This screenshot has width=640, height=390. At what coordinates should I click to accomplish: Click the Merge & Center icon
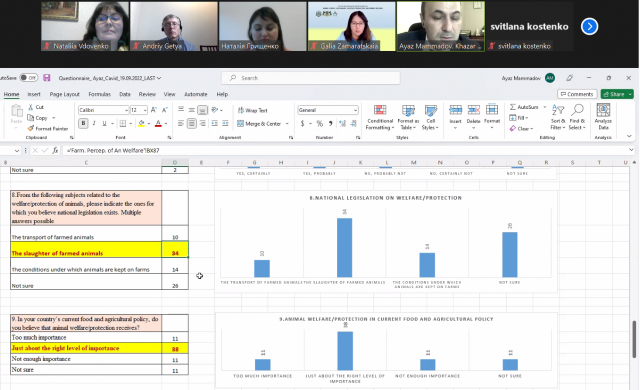click(240, 124)
